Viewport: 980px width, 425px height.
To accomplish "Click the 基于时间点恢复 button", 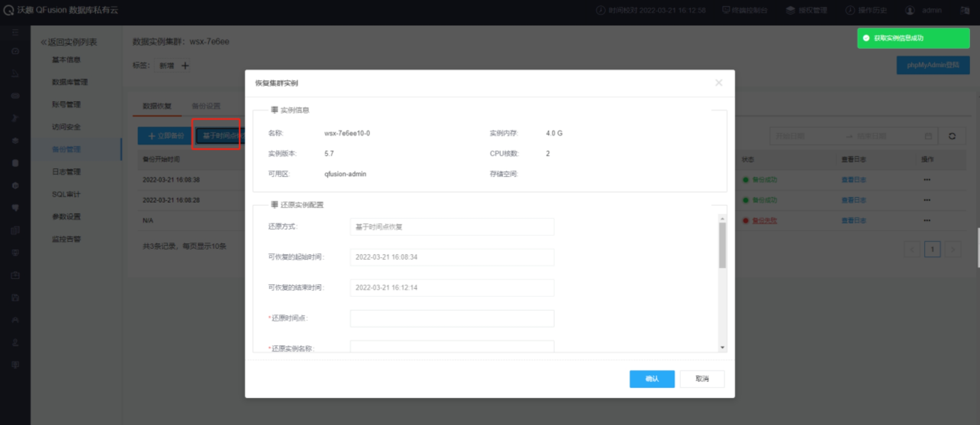I will pyautogui.click(x=220, y=136).
